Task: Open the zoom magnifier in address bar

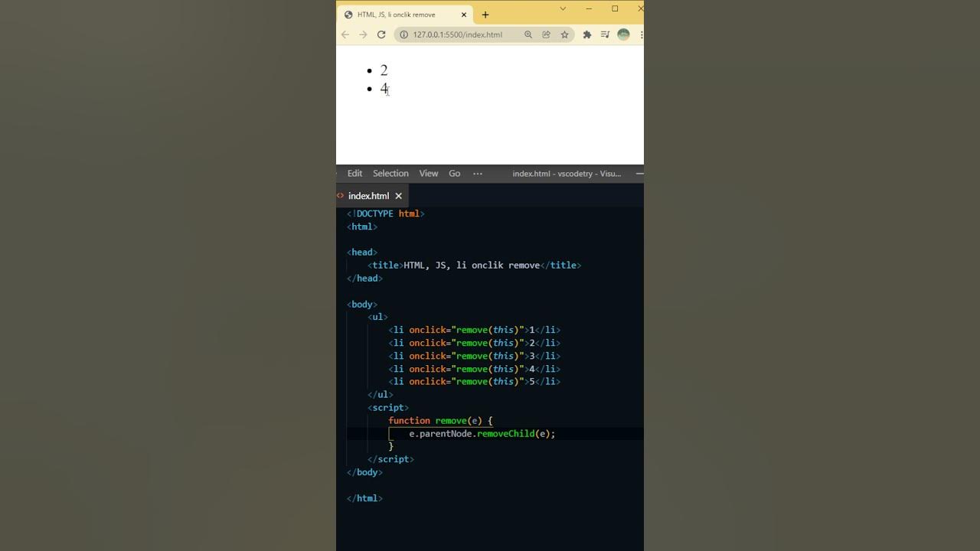Action: pos(528,34)
